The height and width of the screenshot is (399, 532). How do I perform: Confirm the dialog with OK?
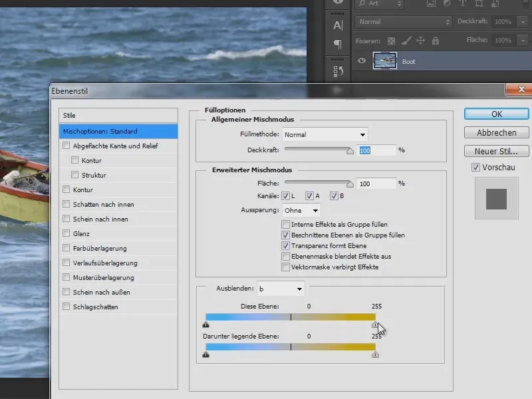pos(496,114)
